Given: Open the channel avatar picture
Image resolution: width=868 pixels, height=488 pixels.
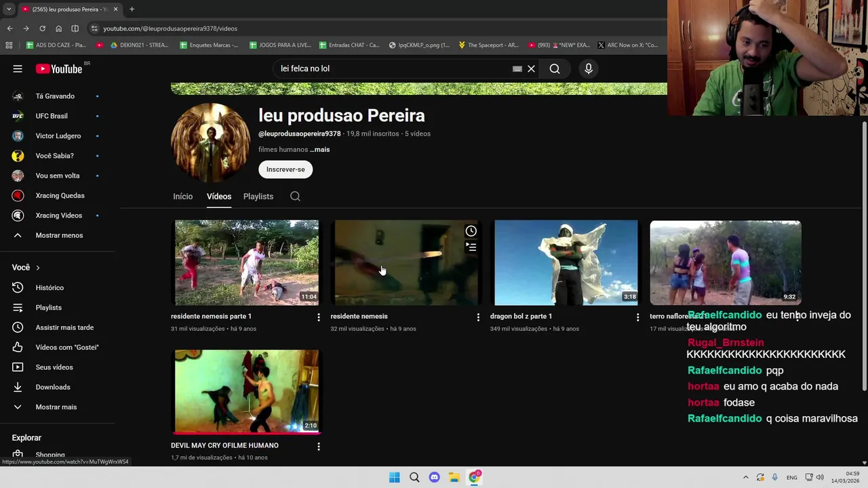Looking at the screenshot, I should point(210,142).
